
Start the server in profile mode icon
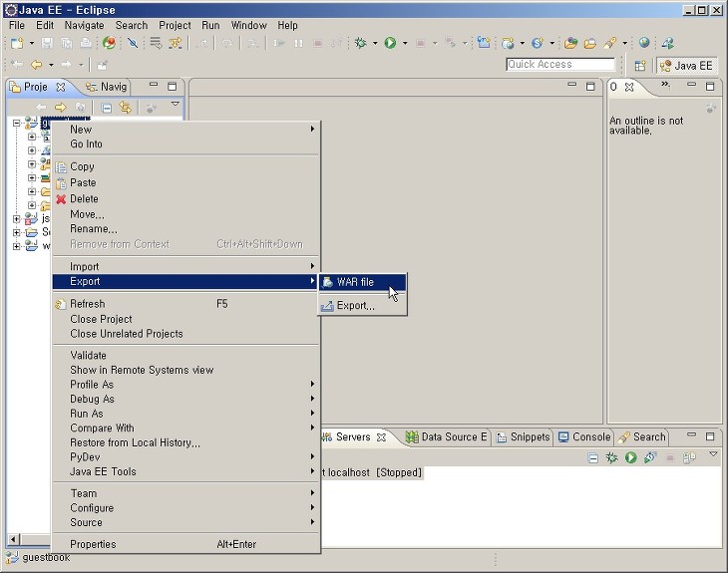point(650,457)
